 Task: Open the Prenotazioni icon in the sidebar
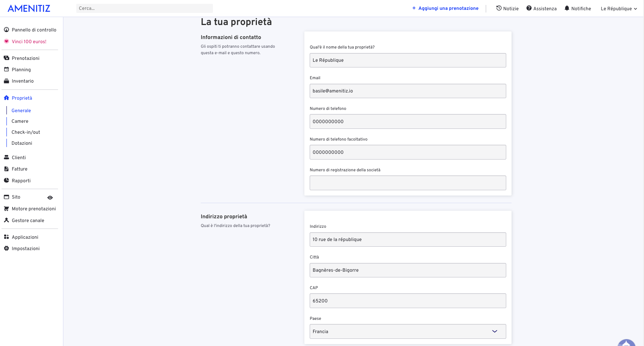pos(6,58)
